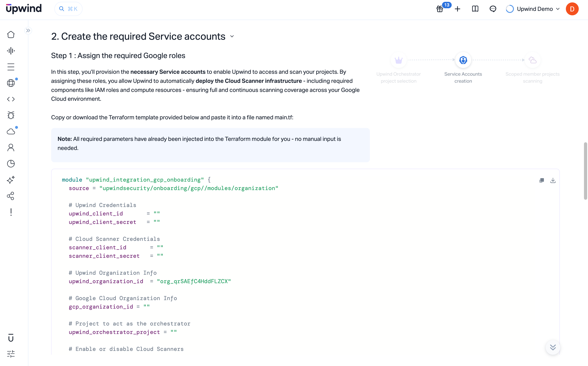The width and height of the screenshot is (588, 366).
Task: Open the share nodes sidebar icon
Action: (11, 196)
